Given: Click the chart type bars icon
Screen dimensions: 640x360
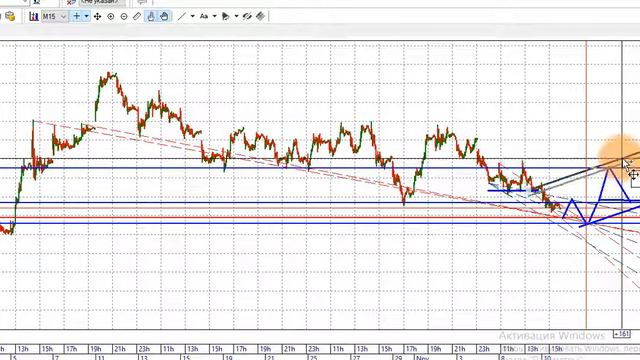Looking at the screenshot, I should (34, 17).
